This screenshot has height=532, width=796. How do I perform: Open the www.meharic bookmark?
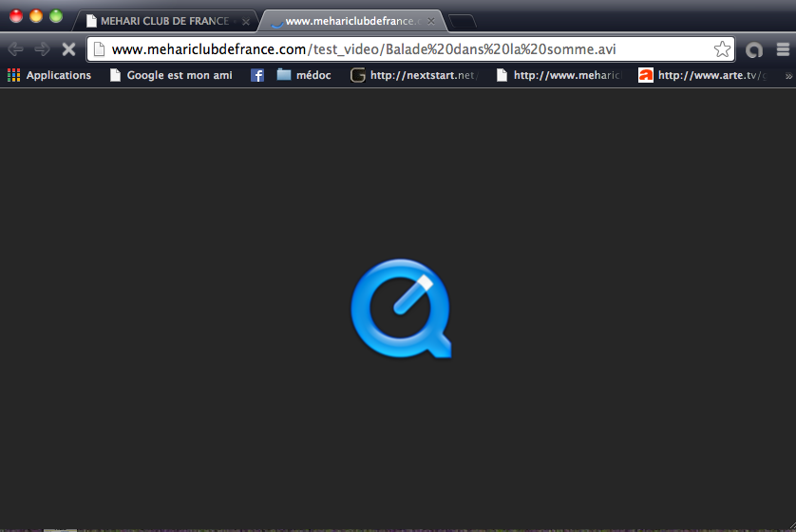click(x=559, y=75)
